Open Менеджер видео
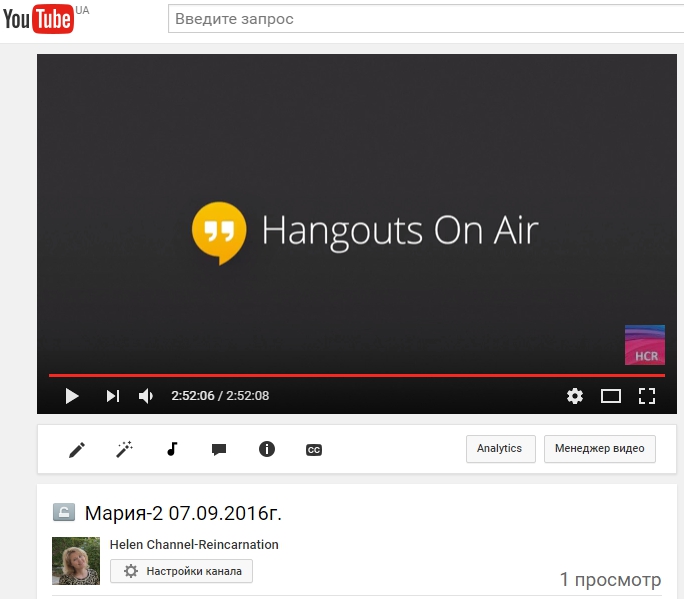 click(599, 449)
